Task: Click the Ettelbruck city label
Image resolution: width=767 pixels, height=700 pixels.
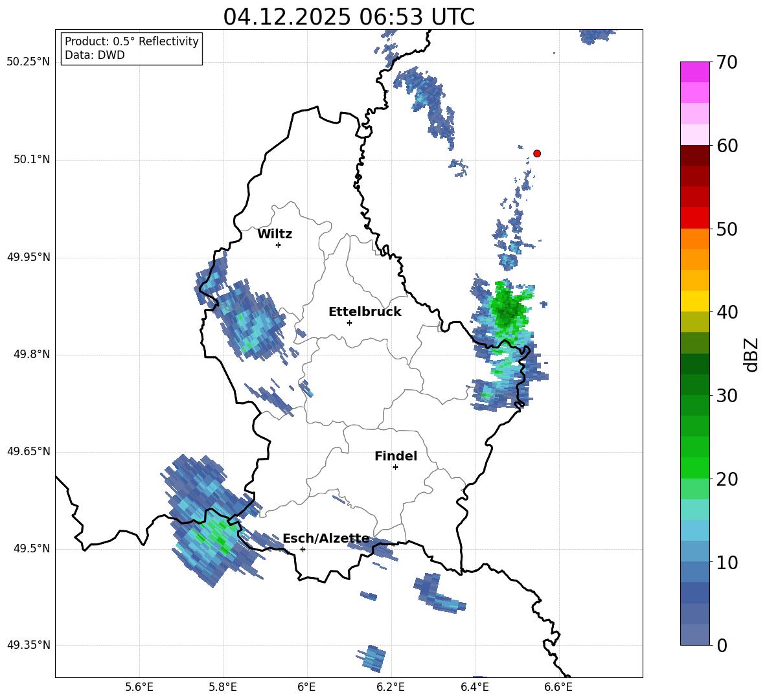Action: tap(365, 312)
